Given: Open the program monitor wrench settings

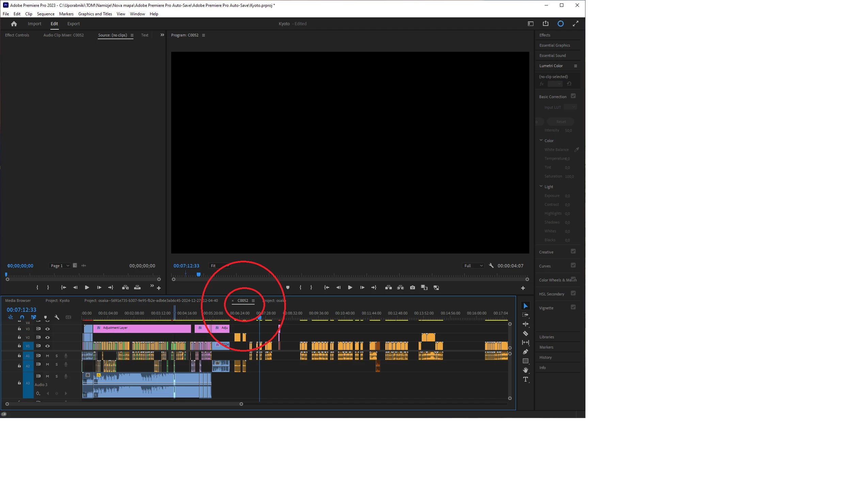Looking at the screenshot, I should 491,265.
